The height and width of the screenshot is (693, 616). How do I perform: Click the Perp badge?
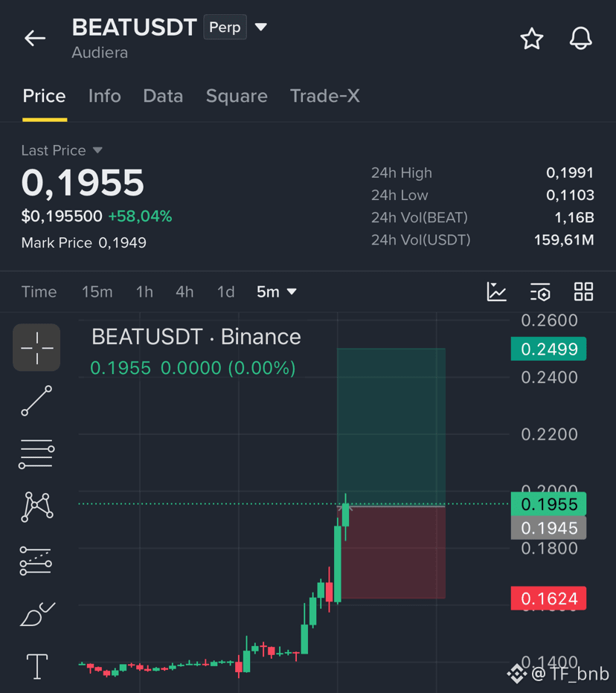pyautogui.click(x=225, y=27)
